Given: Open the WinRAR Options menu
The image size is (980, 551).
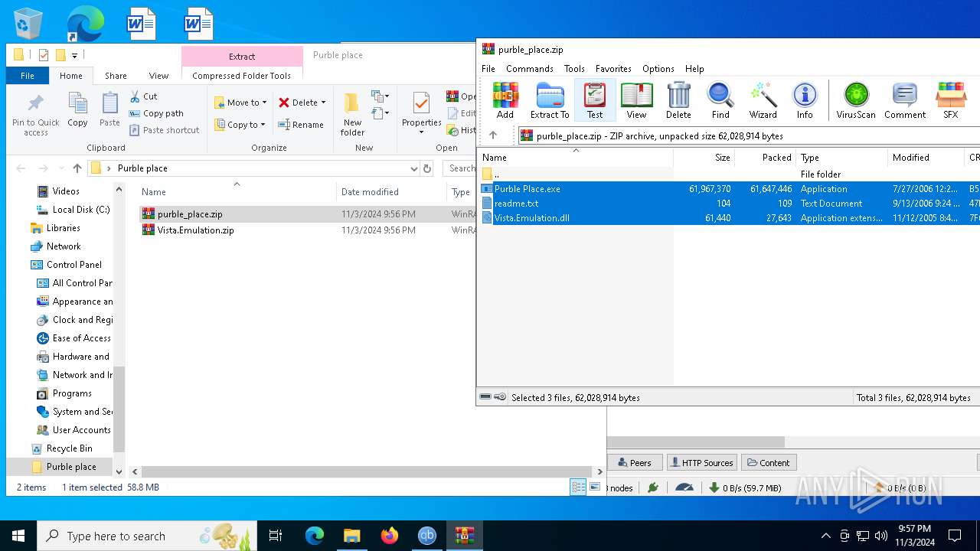Looking at the screenshot, I should tap(658, 69).
